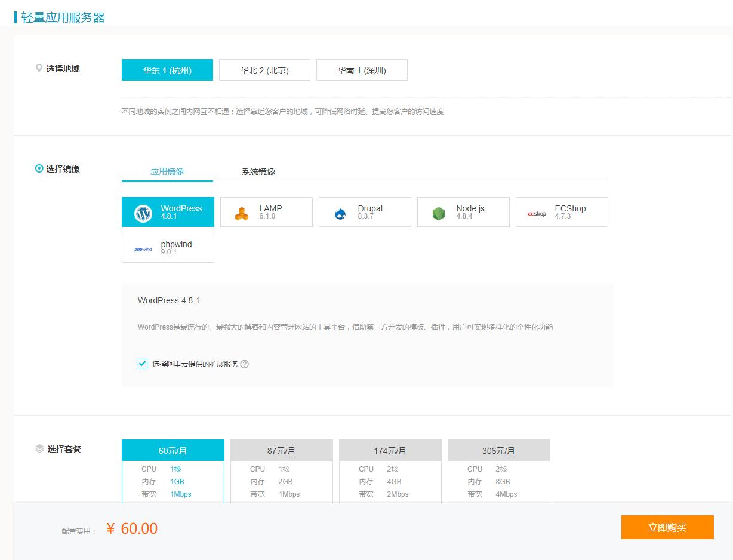The image size is (733, 560).
Task: Switch to the 系统镜像 tab
Action: point(258,171)
